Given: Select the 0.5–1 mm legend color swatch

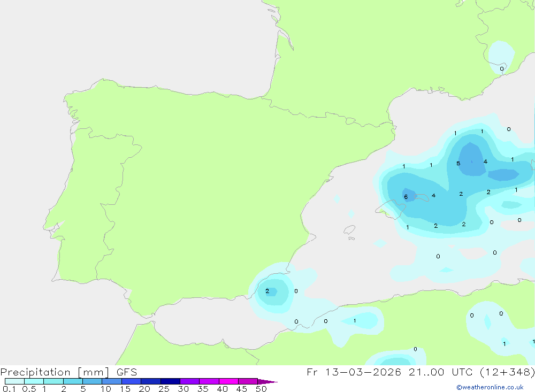Looking at the screenshot, I should (x=34, y=381).
